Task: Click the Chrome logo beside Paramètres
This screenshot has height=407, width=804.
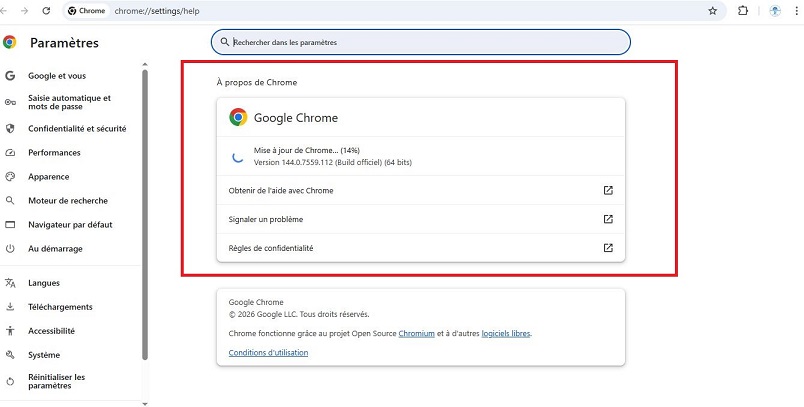Action: coord(10,43)
